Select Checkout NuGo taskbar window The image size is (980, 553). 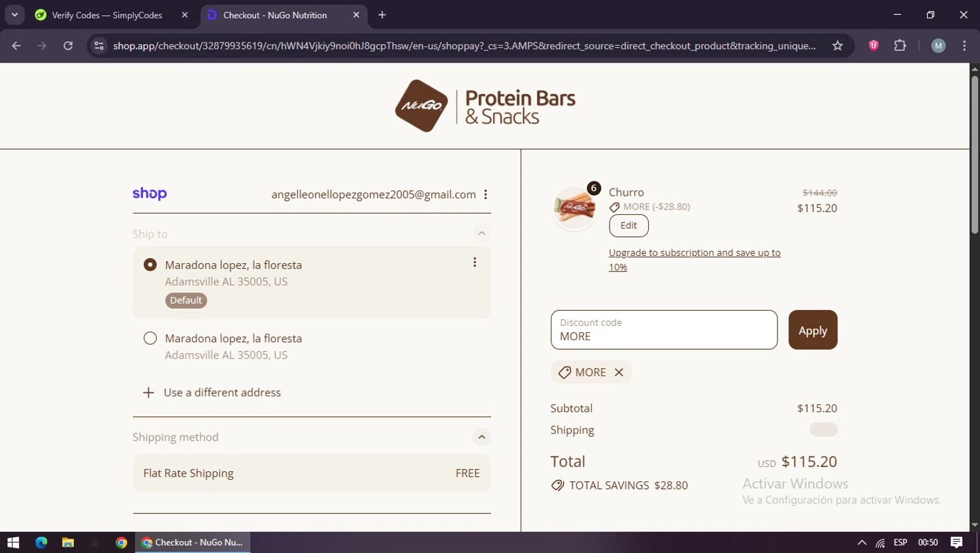point(193,543)
